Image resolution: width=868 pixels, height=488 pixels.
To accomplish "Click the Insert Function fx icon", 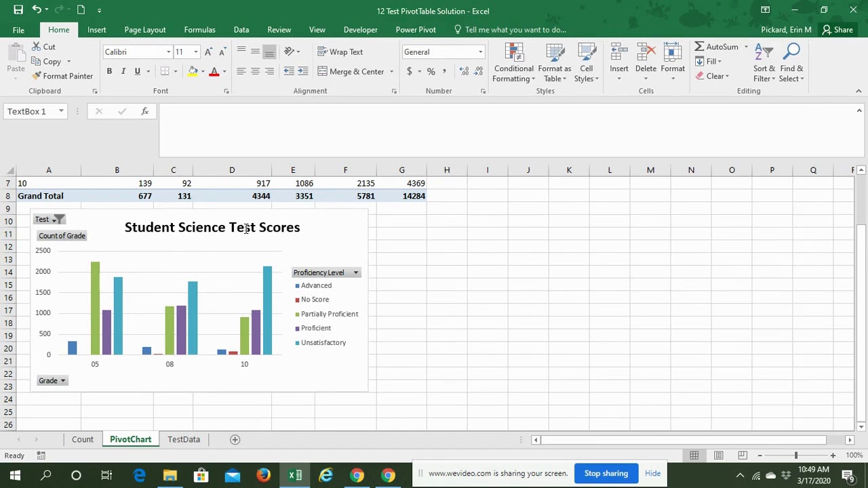I will point(144,111).
